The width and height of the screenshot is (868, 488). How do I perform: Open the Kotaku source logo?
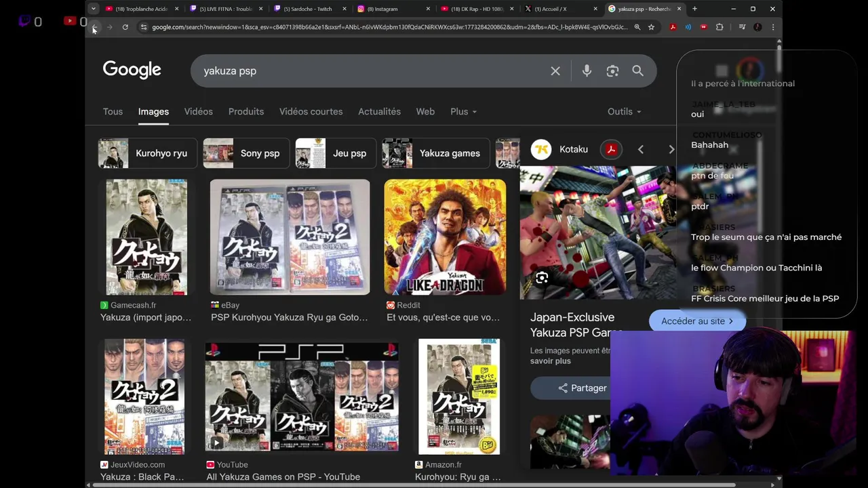coord(541,149)
